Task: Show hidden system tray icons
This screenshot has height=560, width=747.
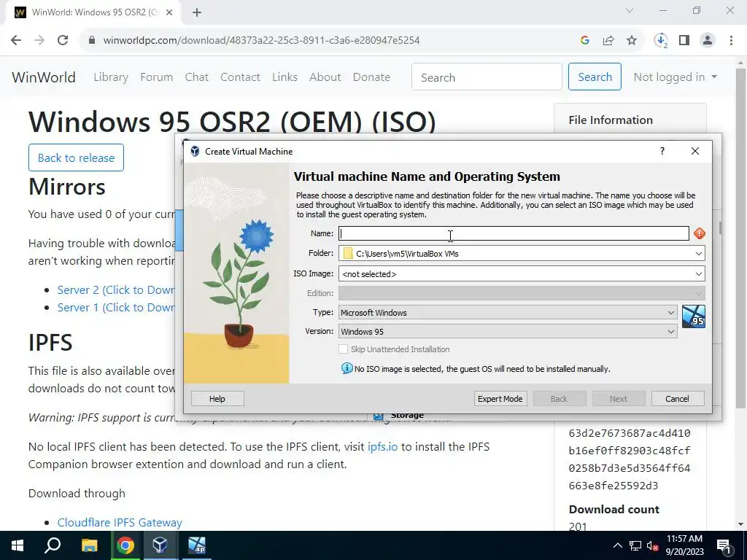Action: 617,545
